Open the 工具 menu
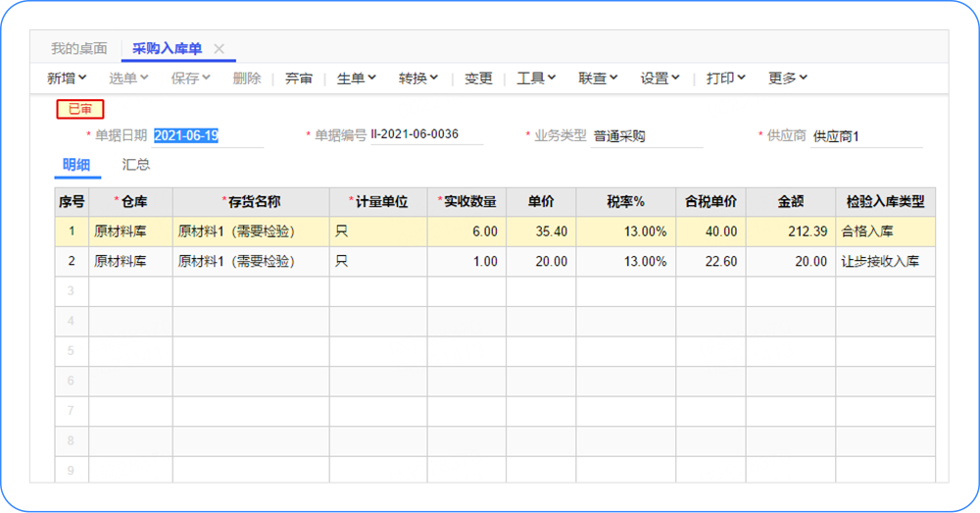 pyautogui.click(x=536, y=78)
